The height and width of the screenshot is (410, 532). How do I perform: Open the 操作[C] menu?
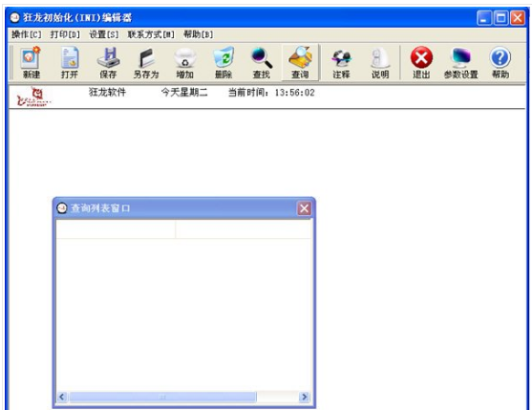click(x=27, y=34)
